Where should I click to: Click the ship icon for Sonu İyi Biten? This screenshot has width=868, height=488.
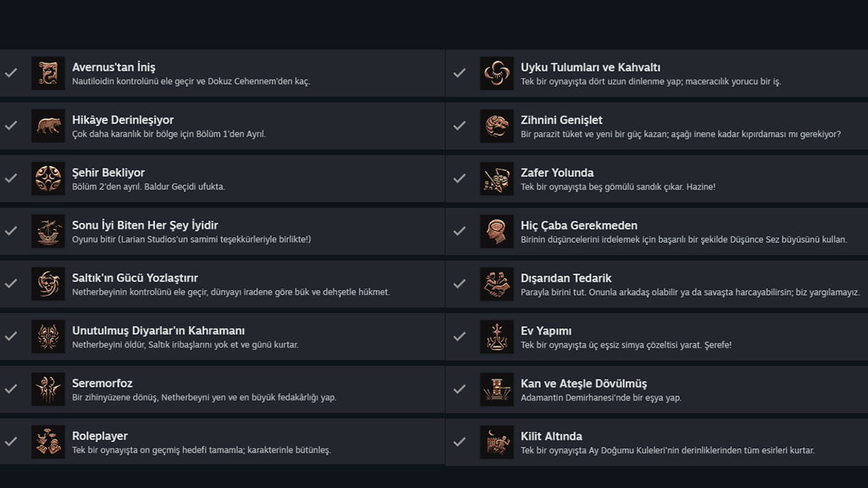click(x=48, y=231)
